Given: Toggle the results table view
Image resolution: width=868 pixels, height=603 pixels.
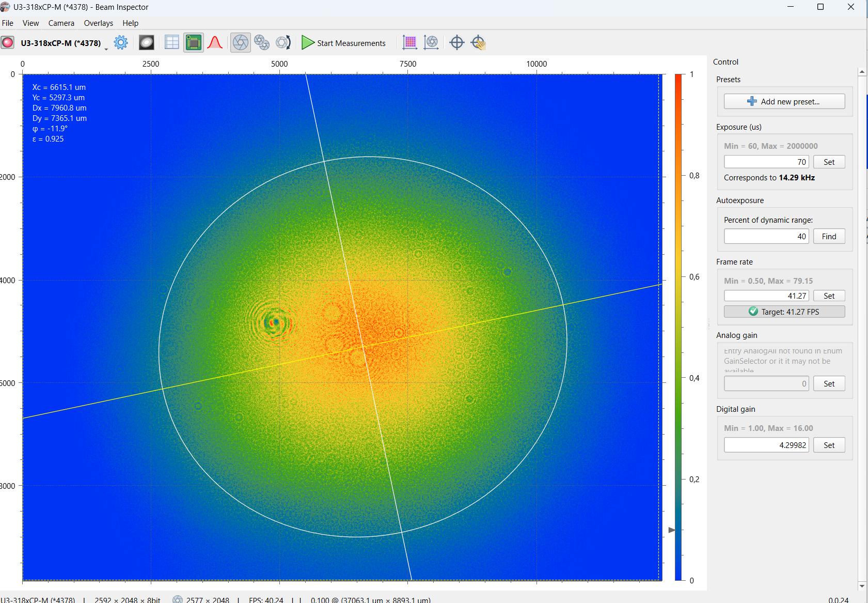Looking at the screenshot, I should (171, 43).
